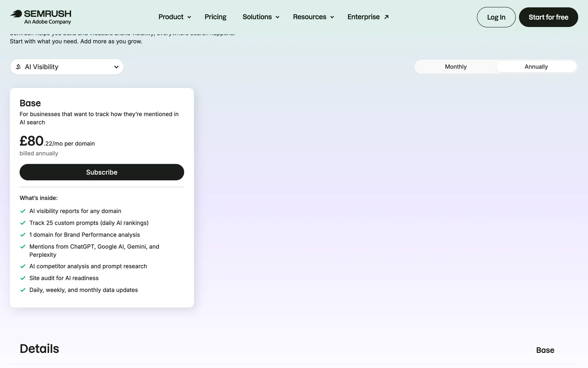Click the Log In button

[x=496, y=17]
